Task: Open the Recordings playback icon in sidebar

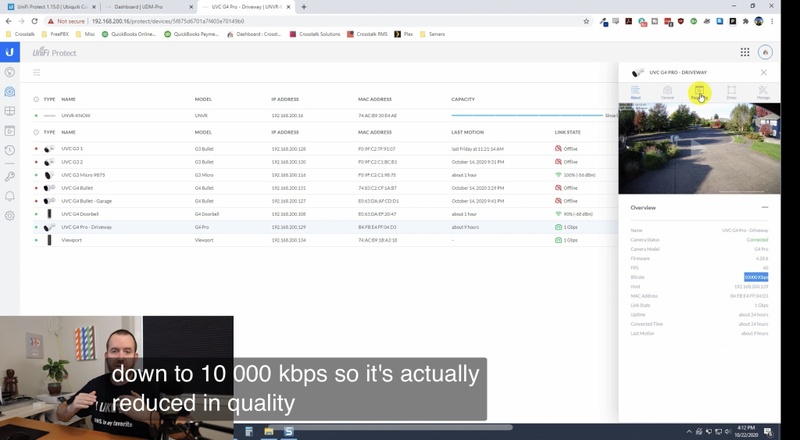Action: tap(10, 131)
